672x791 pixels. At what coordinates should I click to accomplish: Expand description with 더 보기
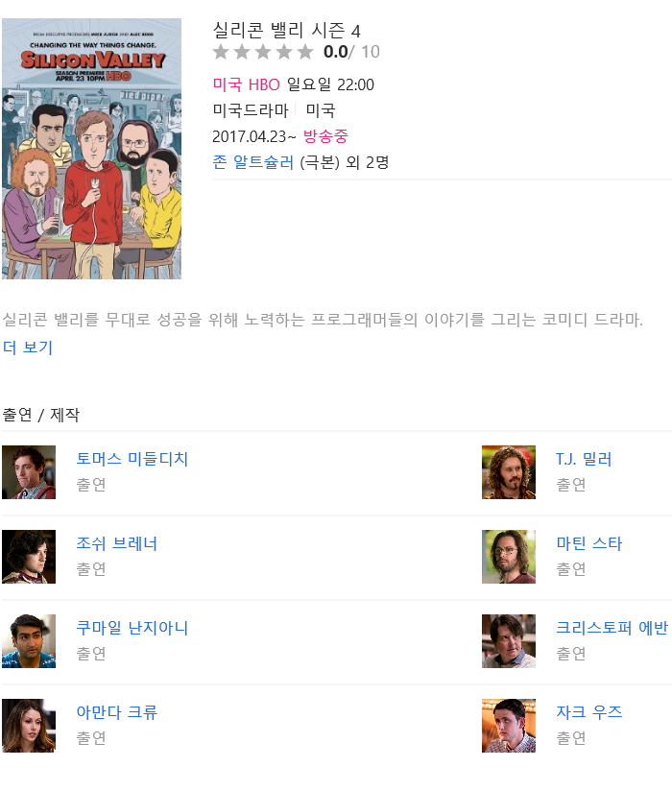[x=28, y=348]
